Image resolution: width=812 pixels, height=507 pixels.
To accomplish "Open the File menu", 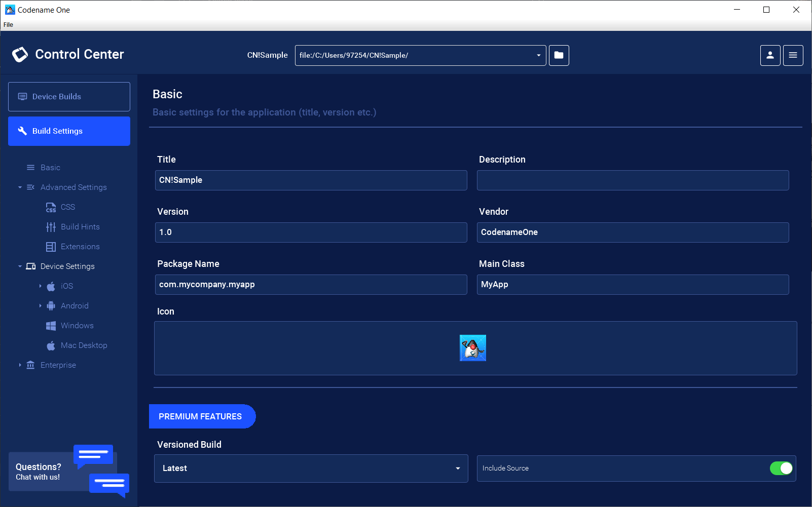I will pyautogui.click(x=8, y=24).
